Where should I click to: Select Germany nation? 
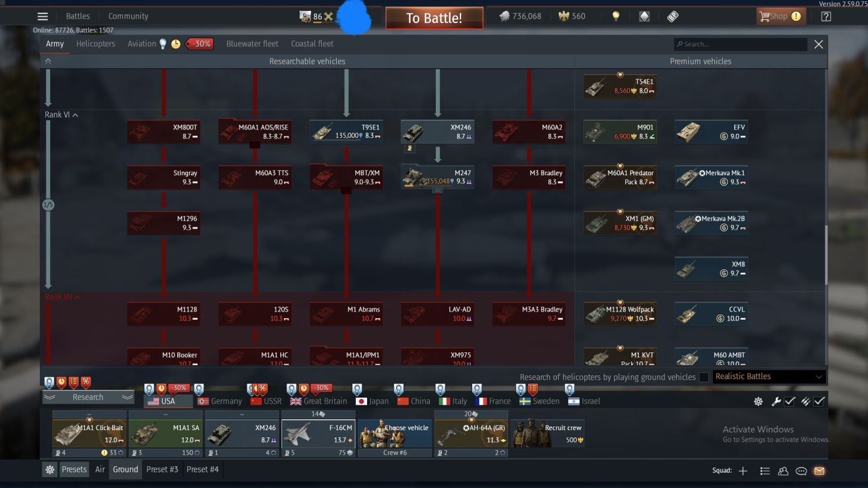click(220, 401)
